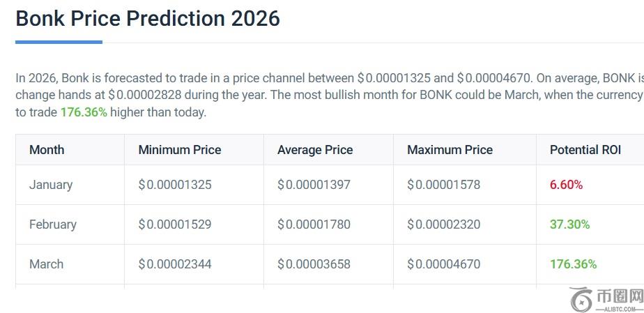The height and width of the screenshot is (313, 644).
Task: Click February average price $0.00001780 cell
Action: tap(314, 224)
